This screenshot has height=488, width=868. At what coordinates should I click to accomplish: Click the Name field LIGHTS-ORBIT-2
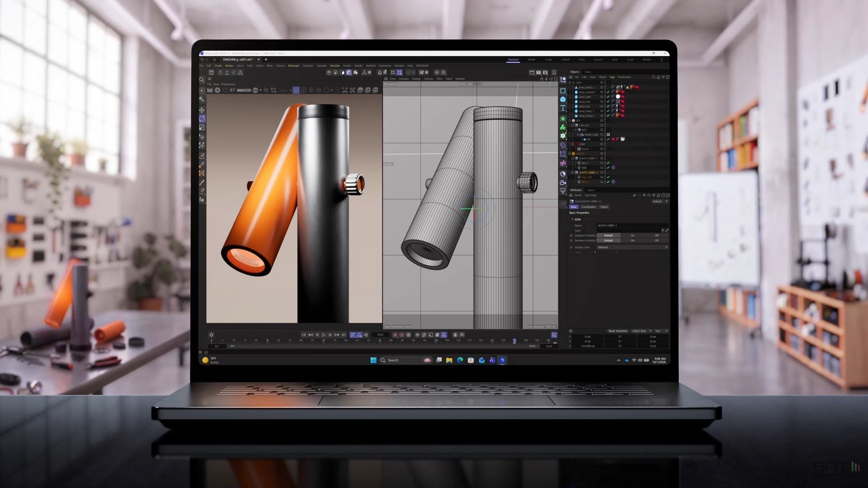pos(632,225)
